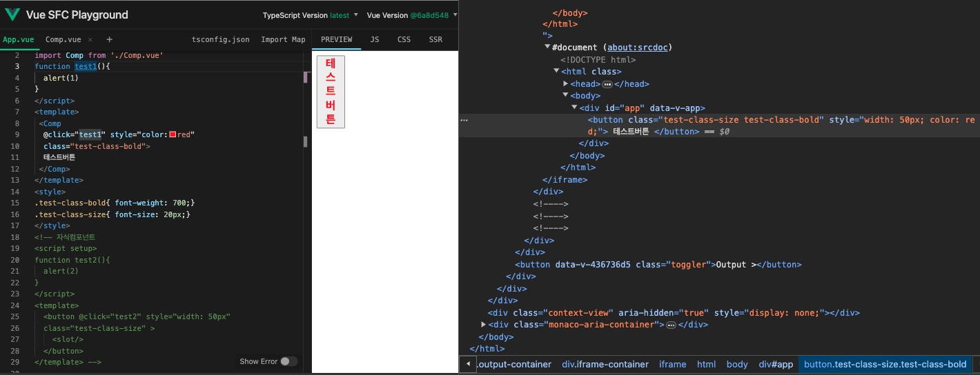Click the red 테스트버튼 preview button
The width and height of the screenshot is (980, 375).
point(331,92)
